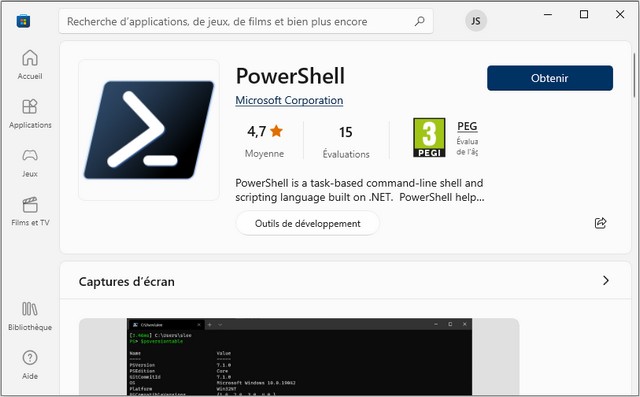This screenshot has width=640, height=397.
Task: Click the search magnifier icon
Action: point(419,21)
